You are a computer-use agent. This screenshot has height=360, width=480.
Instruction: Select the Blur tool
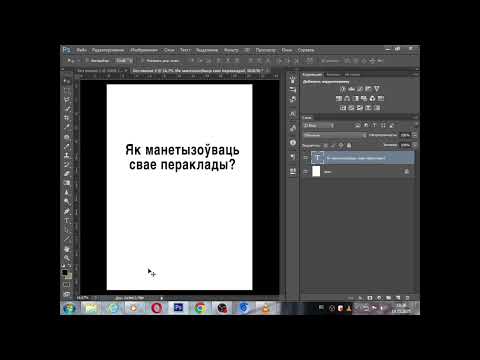click(x=67, y=192)
